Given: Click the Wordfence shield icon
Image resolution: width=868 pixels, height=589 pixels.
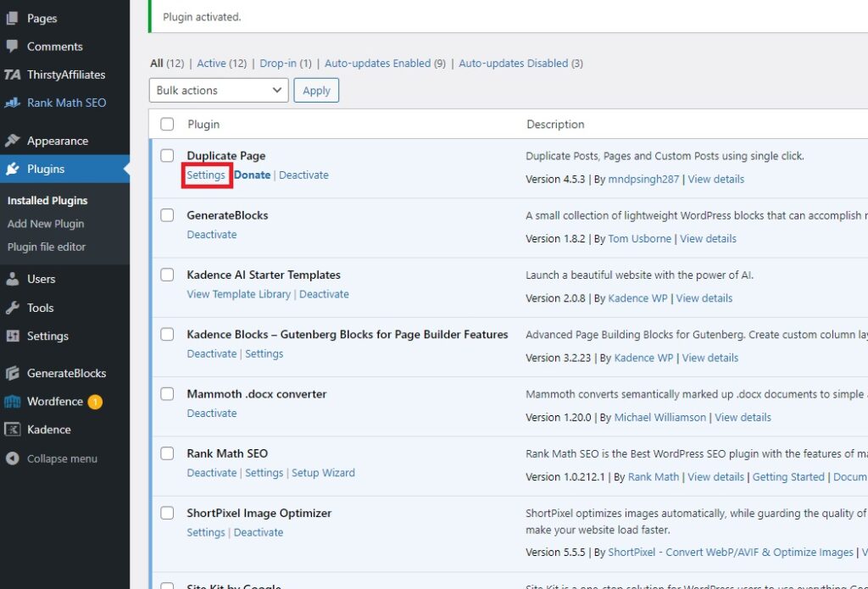Looking at the screenshot, I should point(12,402).
